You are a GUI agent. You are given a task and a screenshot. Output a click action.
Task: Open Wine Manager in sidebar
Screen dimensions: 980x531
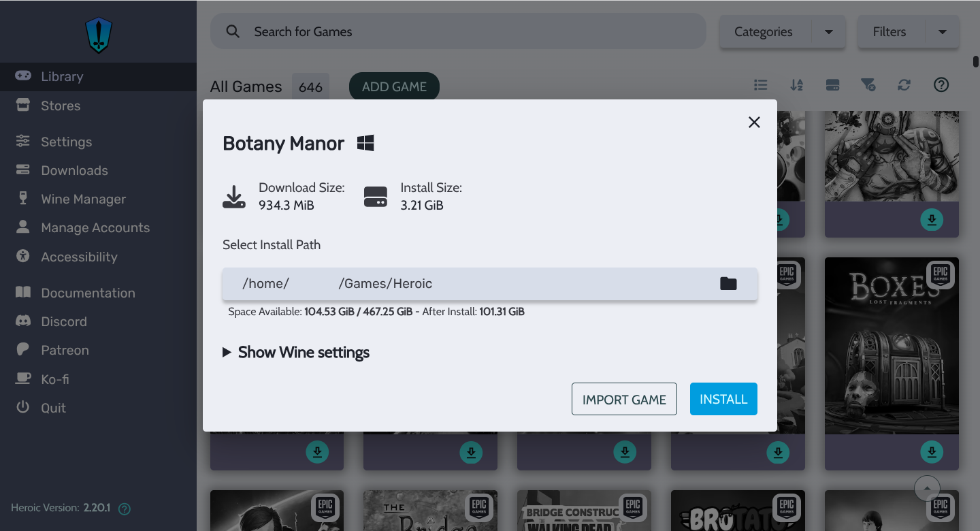click(x=83, y=199)
